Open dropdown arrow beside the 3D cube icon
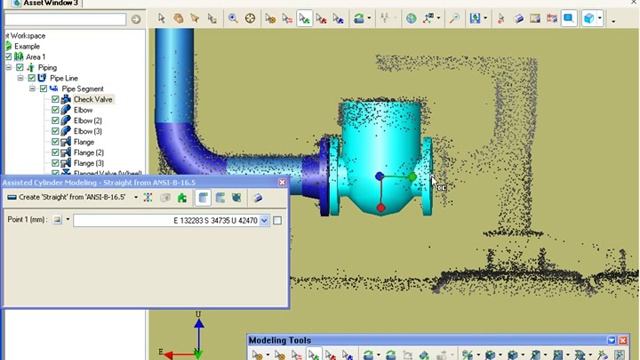 coord(600,18)
